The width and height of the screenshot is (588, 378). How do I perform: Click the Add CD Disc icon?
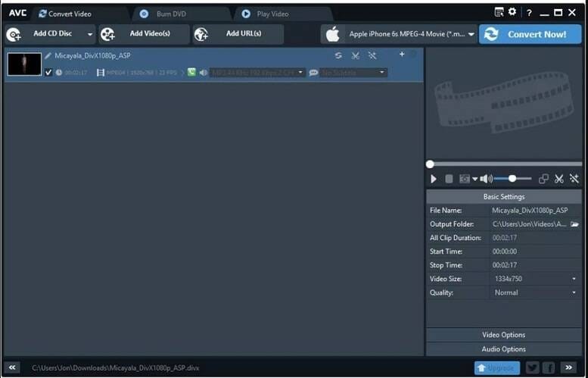(14, 35)
